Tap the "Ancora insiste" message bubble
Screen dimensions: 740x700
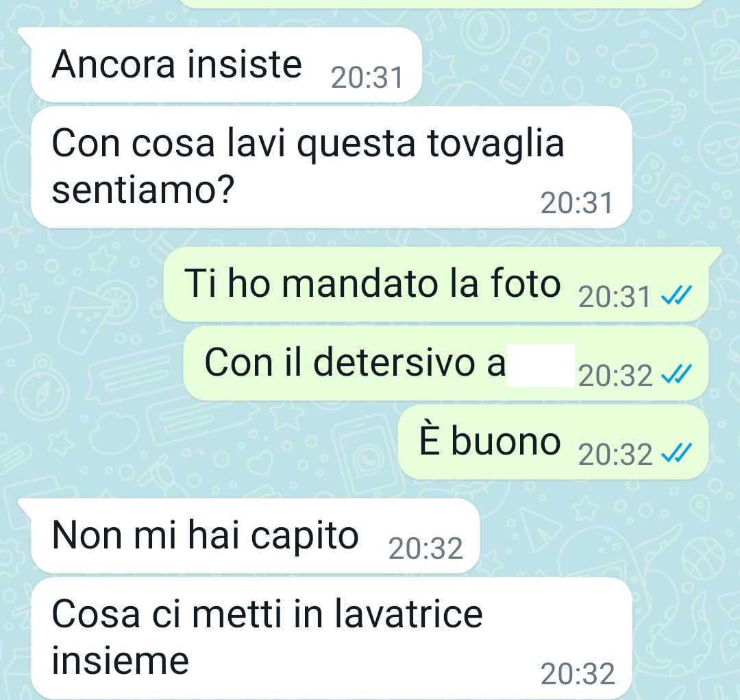226,65
